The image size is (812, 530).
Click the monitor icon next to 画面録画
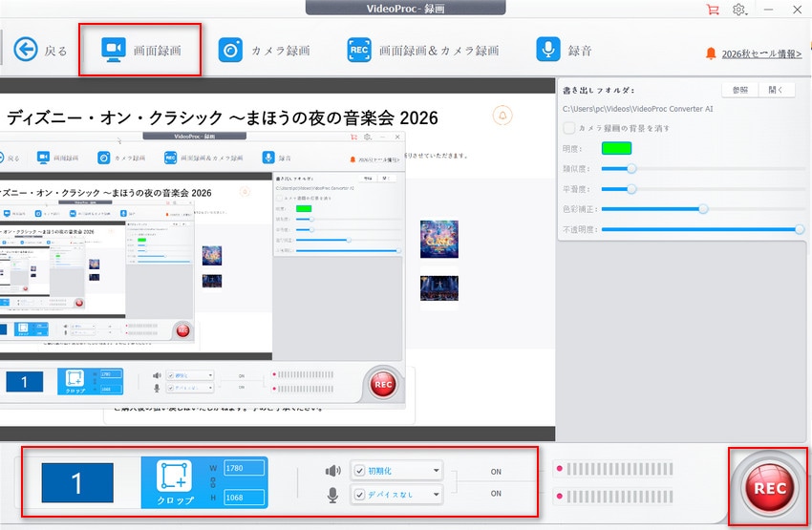point(114,51)
